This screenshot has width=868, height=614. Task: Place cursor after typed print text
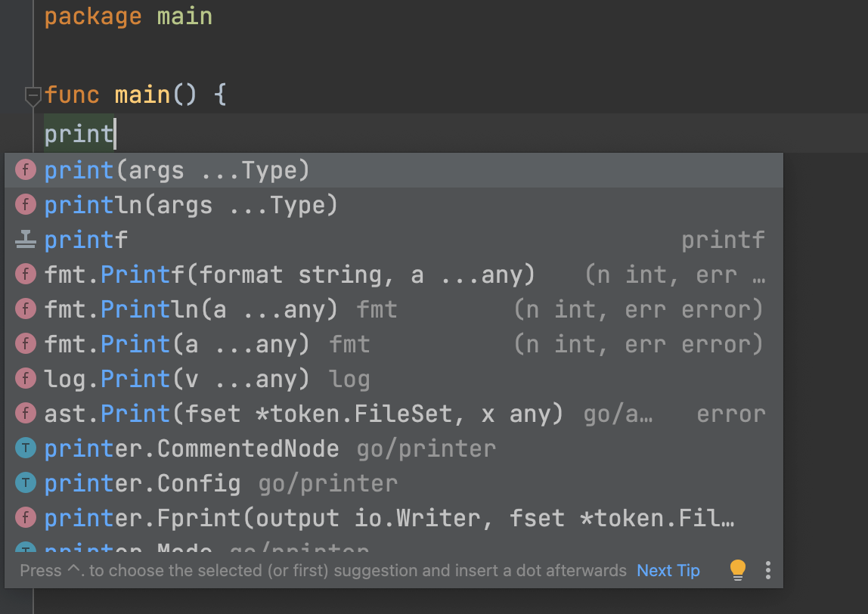(114, 135)
